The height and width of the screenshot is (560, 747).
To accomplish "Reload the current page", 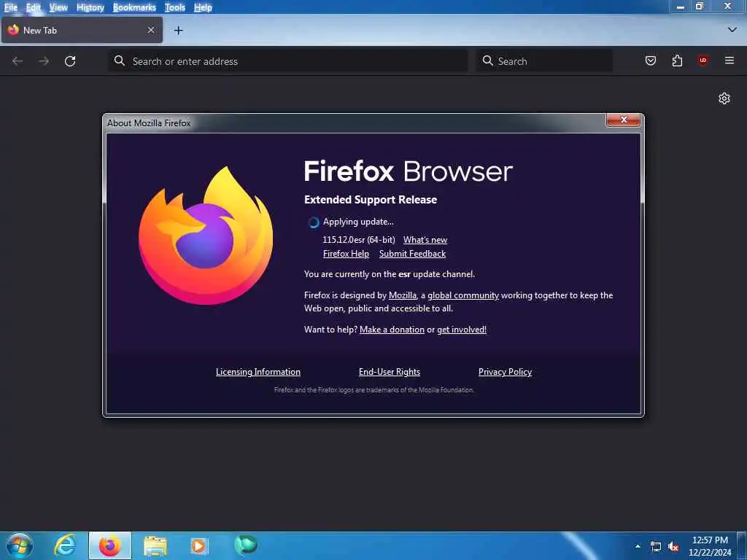I will coord(70,61).
